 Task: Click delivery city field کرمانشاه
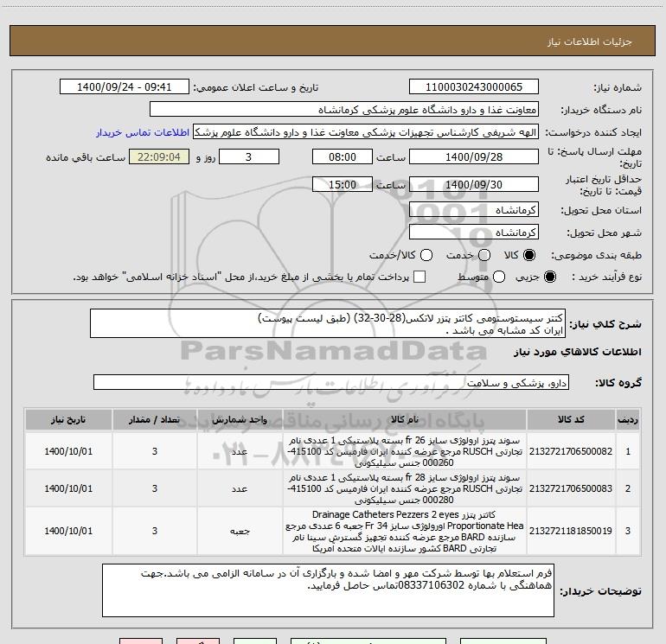(474, 233)
